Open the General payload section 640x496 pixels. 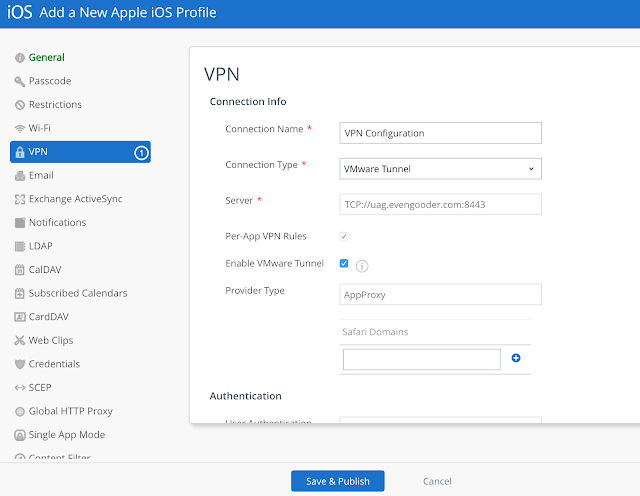46,58
